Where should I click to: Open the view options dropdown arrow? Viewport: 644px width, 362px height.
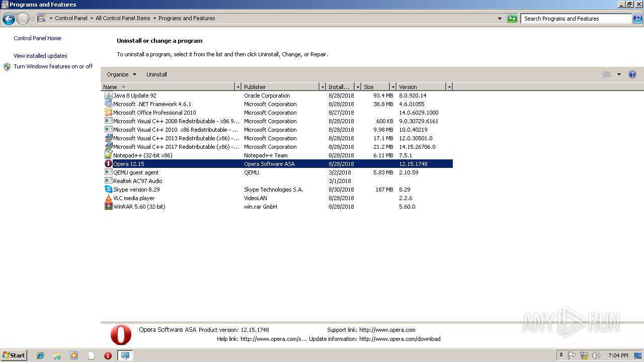pyautogui.click(x=619, y=74)
